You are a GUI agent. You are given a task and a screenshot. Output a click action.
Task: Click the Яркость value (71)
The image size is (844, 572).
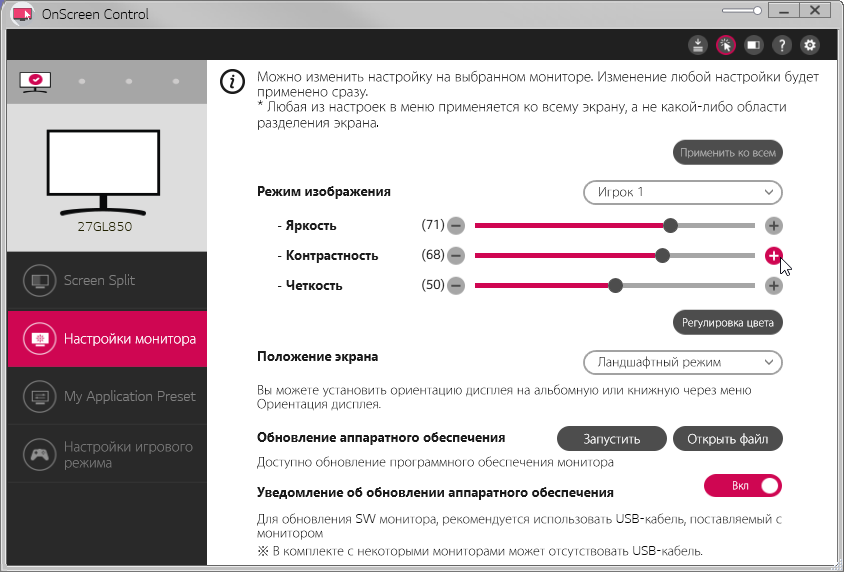[433, 224]
